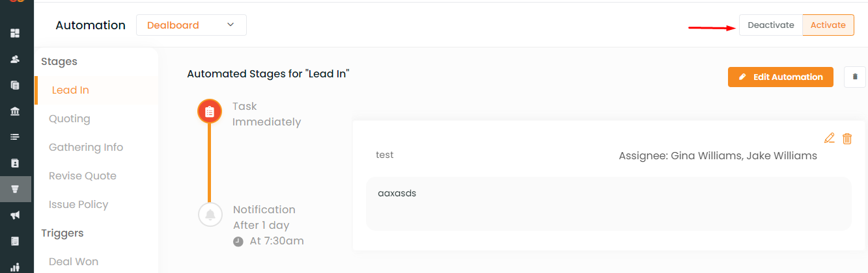The width and height of the screenshot is (868, 273).
Task: Toggle automation to Deactivate
Action: click(x=771, y=25)
